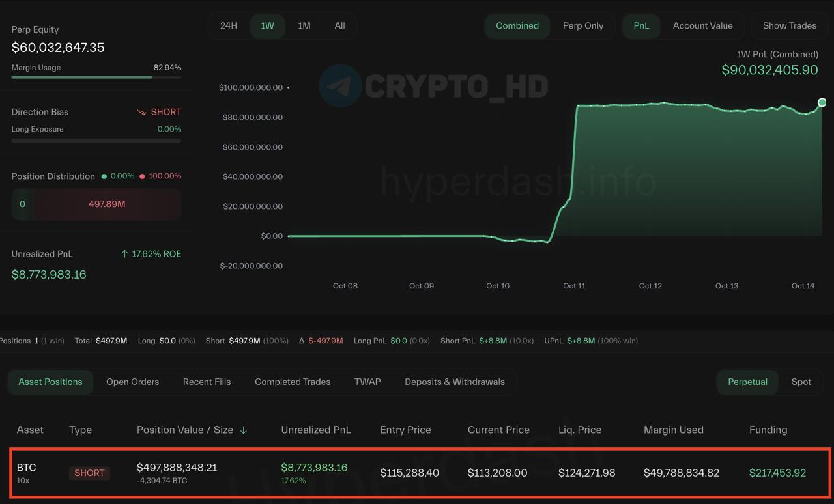This screenshot has height=504, width=834.
Task: Click the green long distribution dot
Action: point(104,176)
